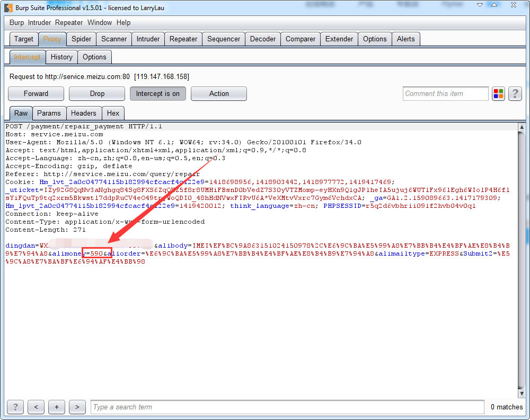Click the search term input field

click(287, 407)
